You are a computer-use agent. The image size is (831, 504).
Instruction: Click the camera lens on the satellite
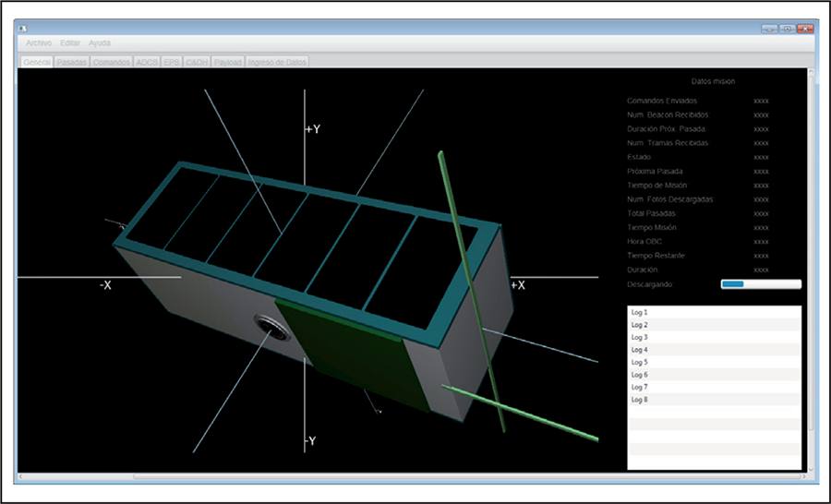pos(271,328)
